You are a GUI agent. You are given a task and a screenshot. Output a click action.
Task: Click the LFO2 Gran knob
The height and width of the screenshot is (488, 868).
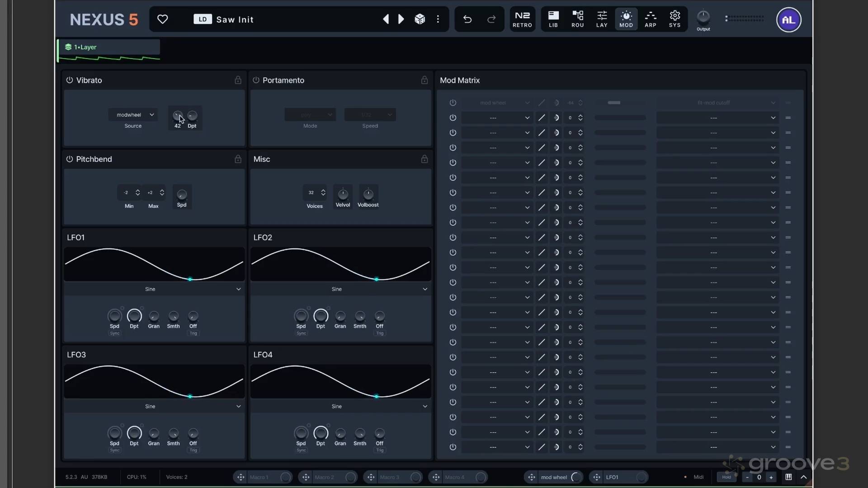click(x=340, y=316)
